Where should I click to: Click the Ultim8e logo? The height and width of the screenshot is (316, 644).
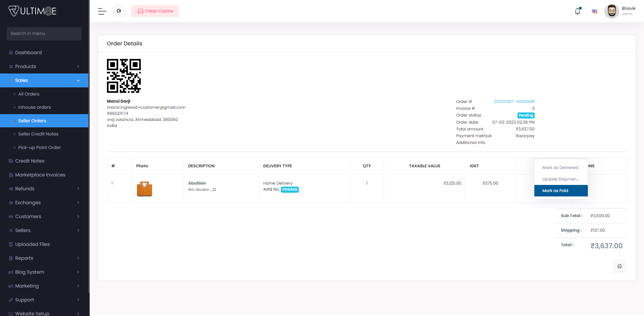(x=32, y=11)
